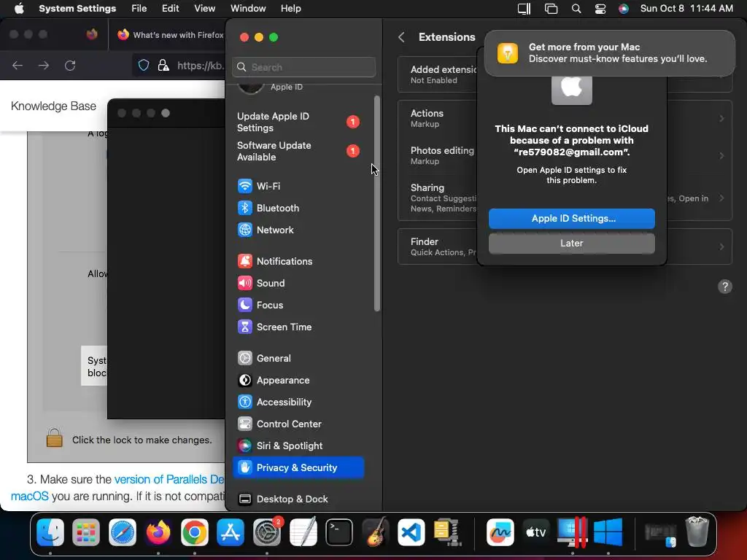Click the Get more from your Mac notification

click(x=609, y=52)
